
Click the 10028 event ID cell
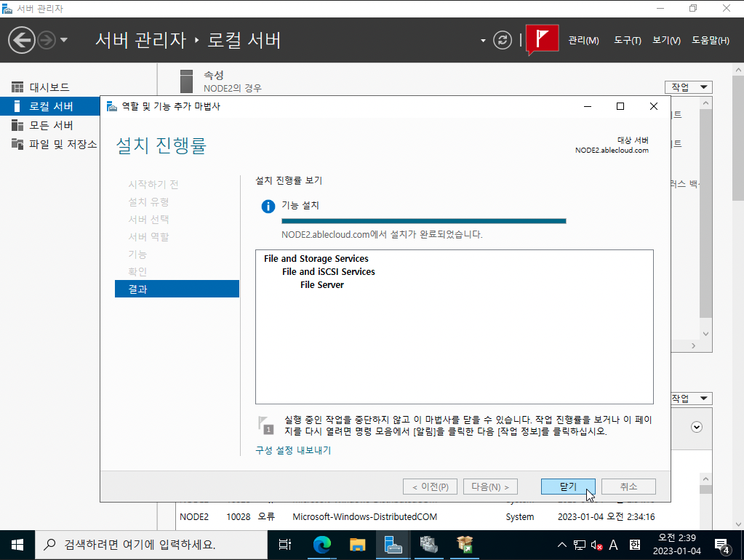(x=239, y=517)
